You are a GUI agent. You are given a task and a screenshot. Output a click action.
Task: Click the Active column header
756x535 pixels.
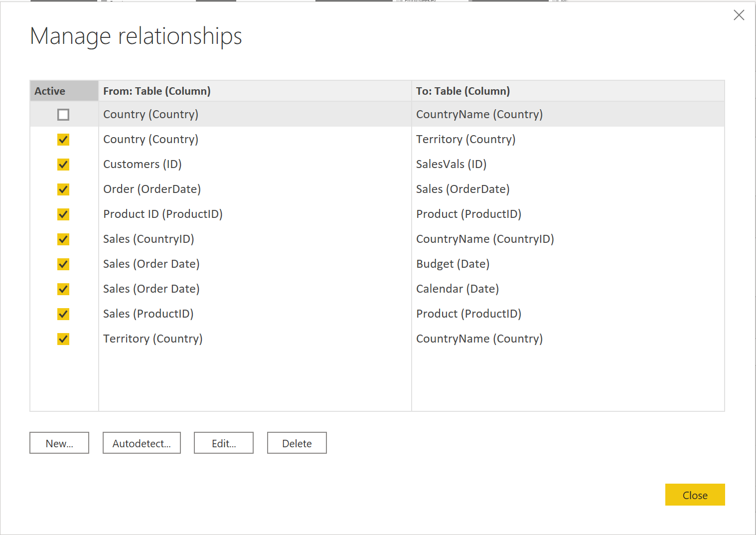coord(50,91)
